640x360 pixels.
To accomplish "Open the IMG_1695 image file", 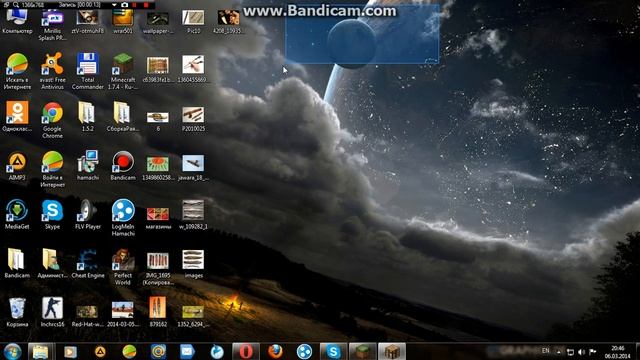I will pos(158,268).
